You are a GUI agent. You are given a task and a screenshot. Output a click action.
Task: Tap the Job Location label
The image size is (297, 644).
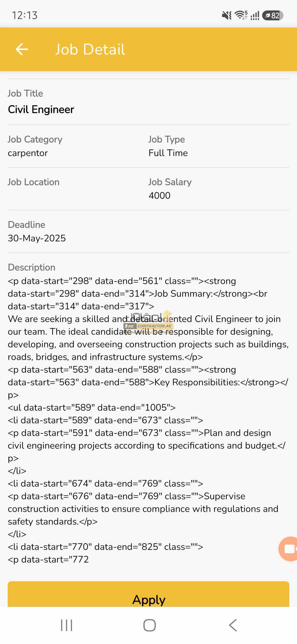coord(34,182)
